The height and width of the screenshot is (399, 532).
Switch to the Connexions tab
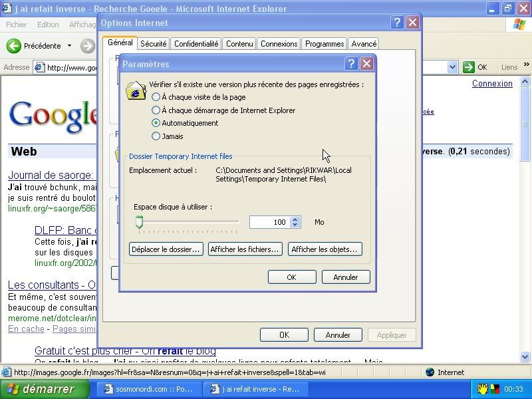click(x=279, y=44)
